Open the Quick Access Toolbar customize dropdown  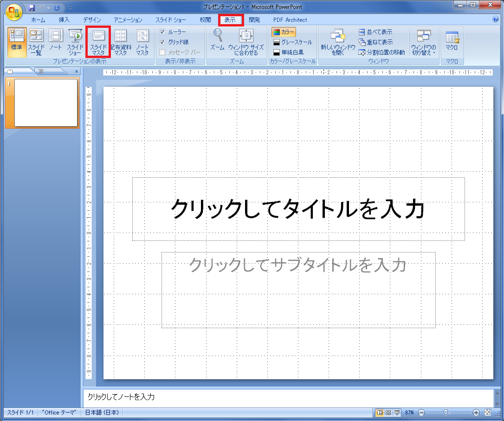pos(71,8)
